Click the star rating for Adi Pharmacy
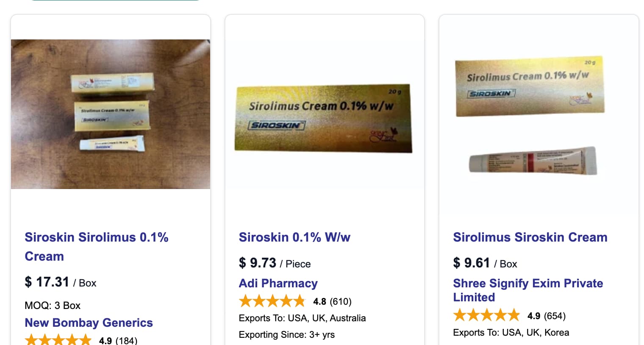The height and width of the screenshot is (345, 644). [272, 301]
